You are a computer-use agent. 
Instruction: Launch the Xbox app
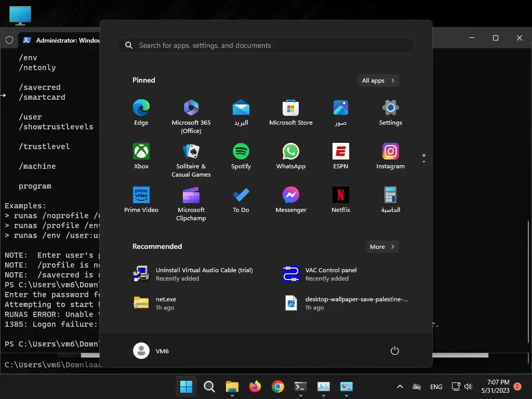[141, 156]
